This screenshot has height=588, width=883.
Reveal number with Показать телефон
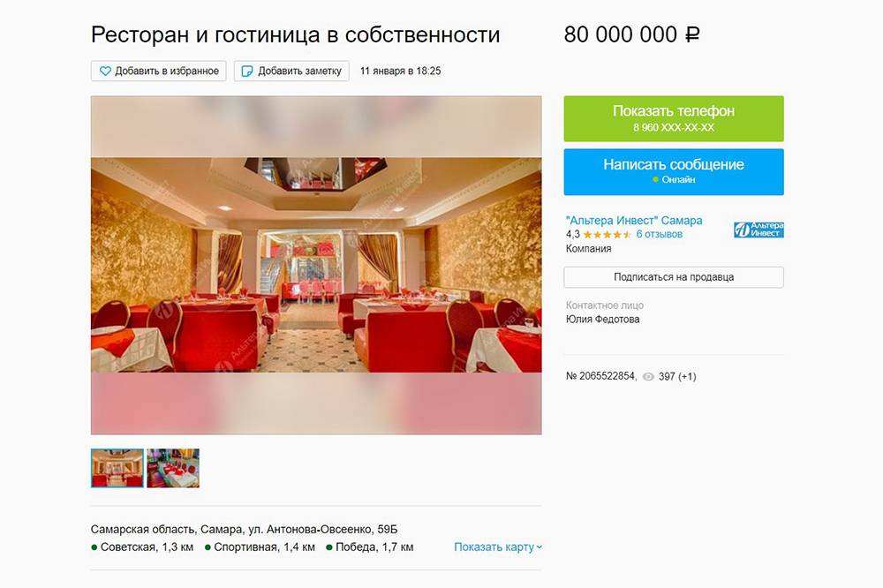[x=674, y=118]
